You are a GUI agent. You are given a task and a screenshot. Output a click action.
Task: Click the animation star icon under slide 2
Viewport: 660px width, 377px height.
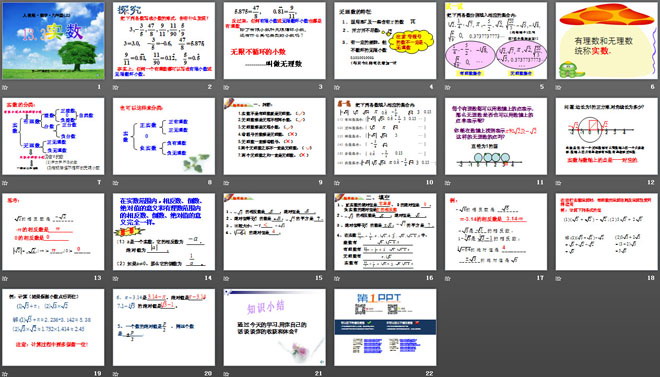click(x=116, y=87)
